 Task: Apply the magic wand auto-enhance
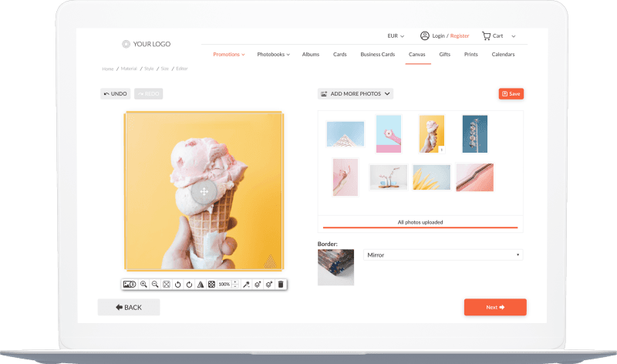click(x=246, y=285)
